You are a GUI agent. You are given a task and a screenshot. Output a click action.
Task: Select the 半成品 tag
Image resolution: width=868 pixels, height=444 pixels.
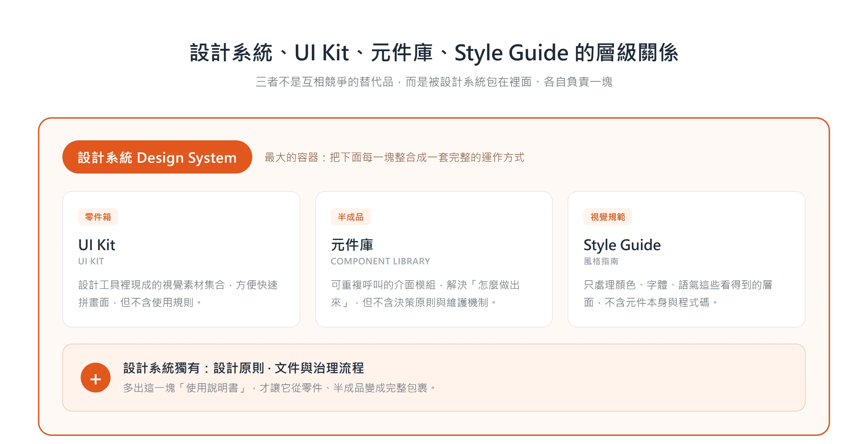[x=351, y=217]
